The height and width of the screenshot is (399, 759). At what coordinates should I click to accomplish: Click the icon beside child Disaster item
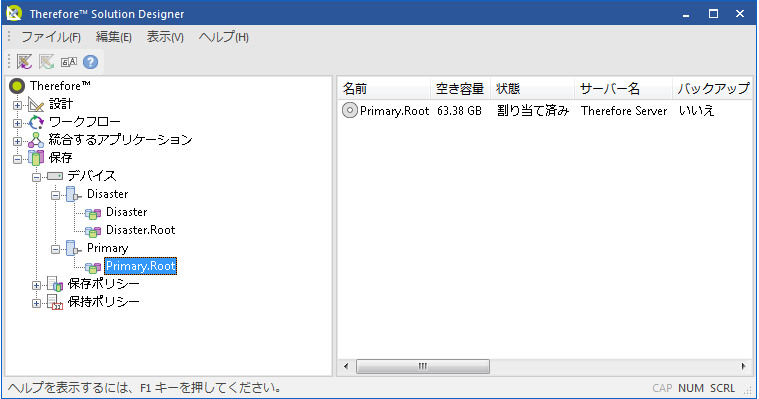93,213
